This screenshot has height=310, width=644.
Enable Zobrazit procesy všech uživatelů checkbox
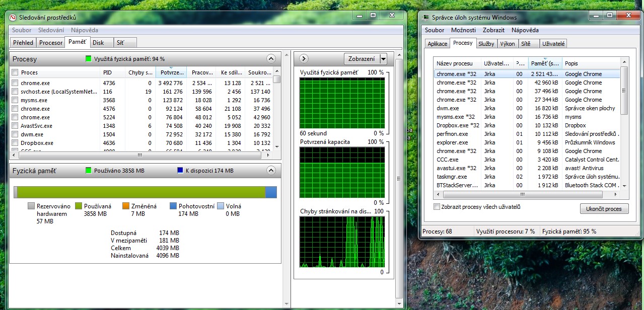click(x=437, y=207)
